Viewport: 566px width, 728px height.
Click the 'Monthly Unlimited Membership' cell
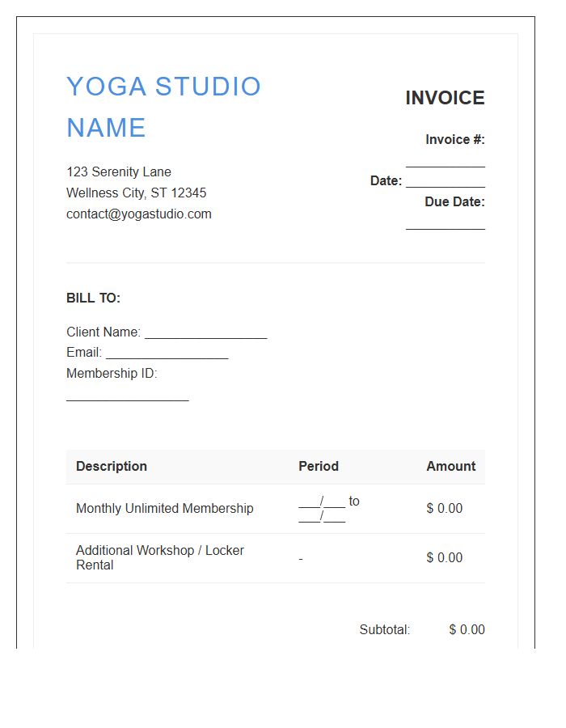(165, 509)
